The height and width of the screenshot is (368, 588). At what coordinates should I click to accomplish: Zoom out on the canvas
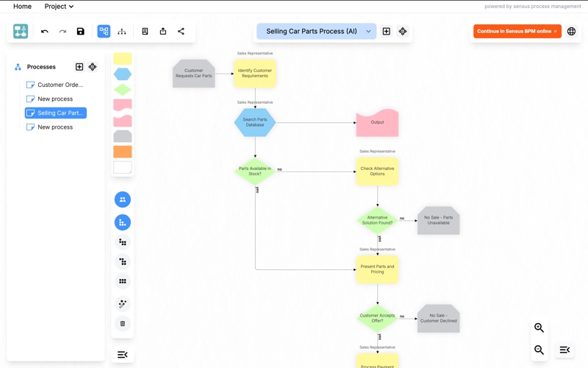coord(539,350)
